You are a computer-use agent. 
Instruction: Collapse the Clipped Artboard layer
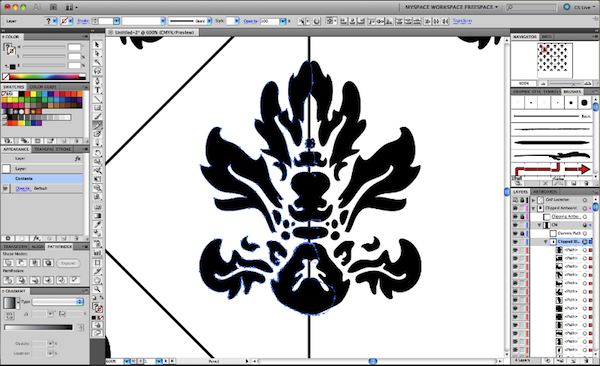coord(533,208)
